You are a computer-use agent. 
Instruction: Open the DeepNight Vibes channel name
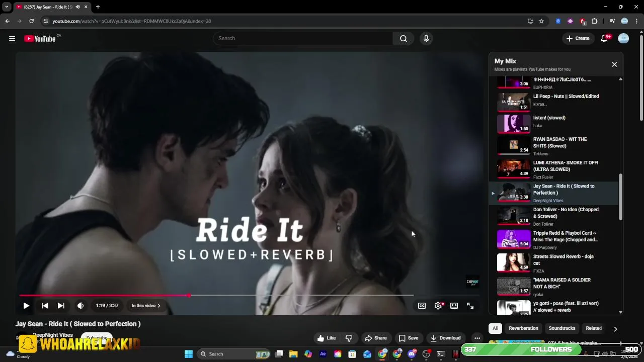(53, 335)
